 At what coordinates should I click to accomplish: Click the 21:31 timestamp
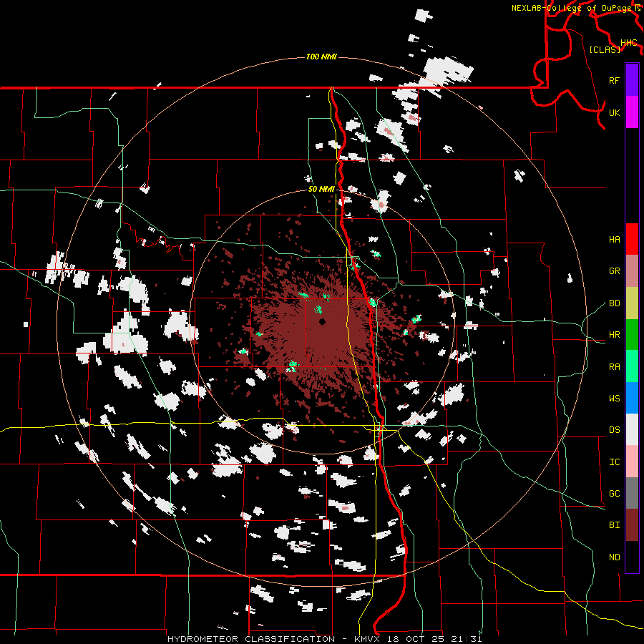(468, 639)
